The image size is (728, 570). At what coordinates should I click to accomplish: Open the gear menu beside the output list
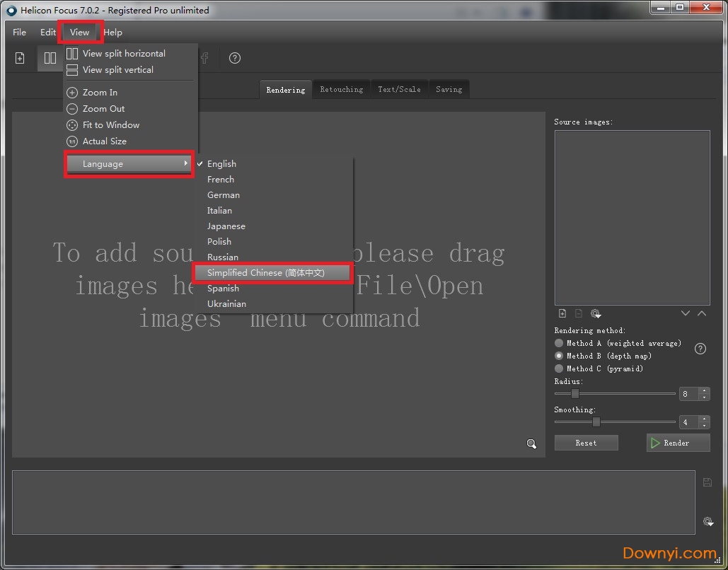click(707, 522)
